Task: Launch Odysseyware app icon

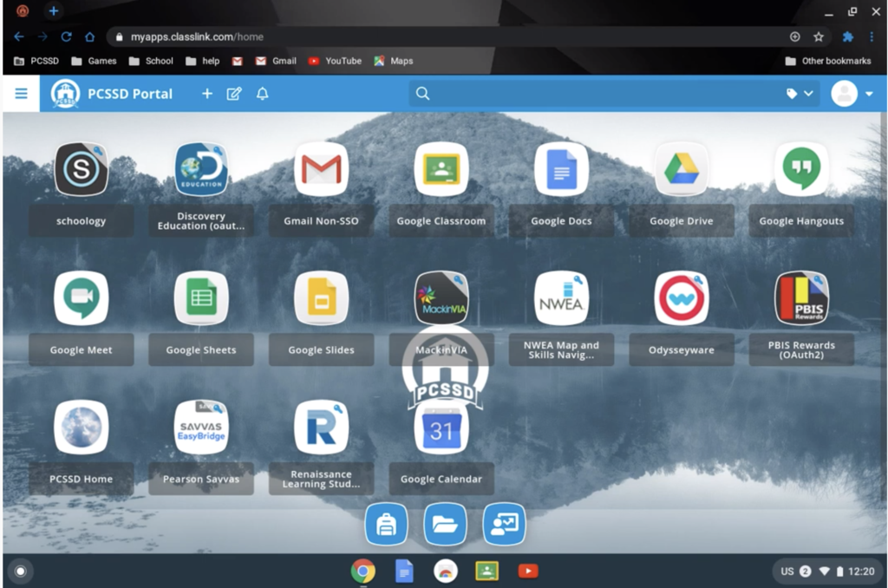Action: pyautogui.click(x=682, y=298)
